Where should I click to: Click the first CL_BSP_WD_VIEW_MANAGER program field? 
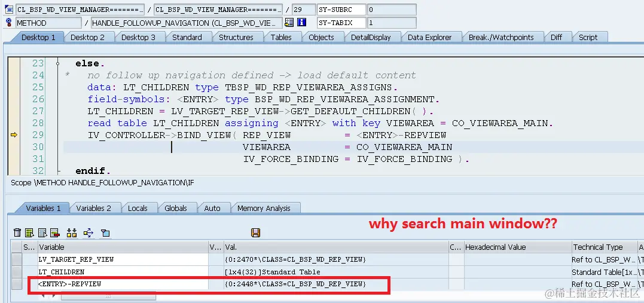80,10
